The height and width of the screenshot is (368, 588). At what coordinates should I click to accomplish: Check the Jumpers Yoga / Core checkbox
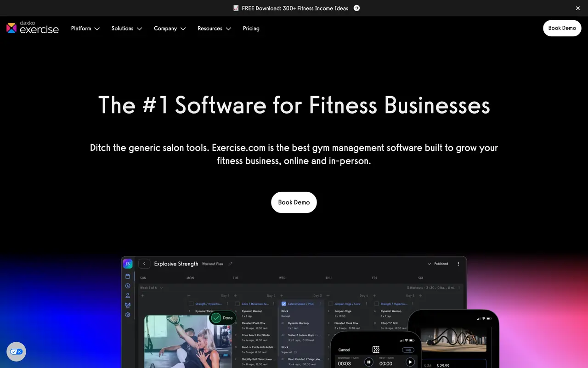click(x=330, y=304)
